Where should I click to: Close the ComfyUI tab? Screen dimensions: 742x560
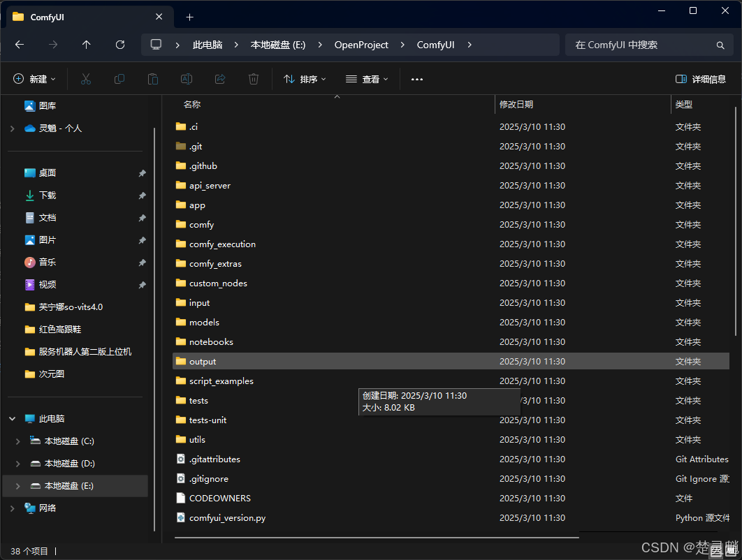[x=159, y=17]
